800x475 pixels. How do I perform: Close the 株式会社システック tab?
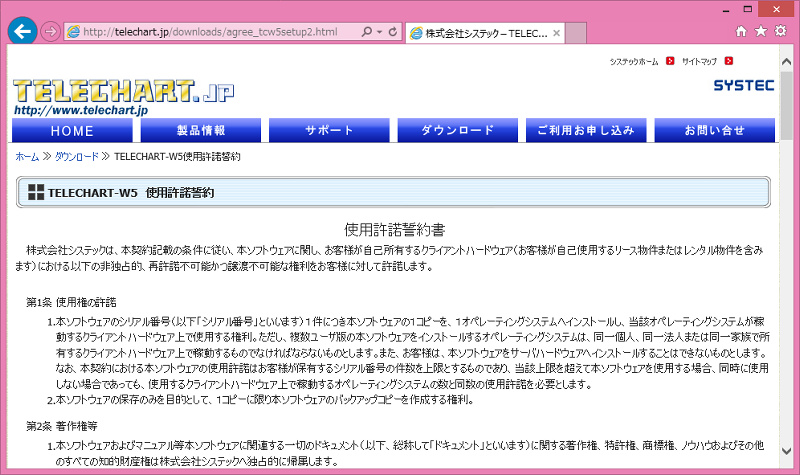[556, 33]
